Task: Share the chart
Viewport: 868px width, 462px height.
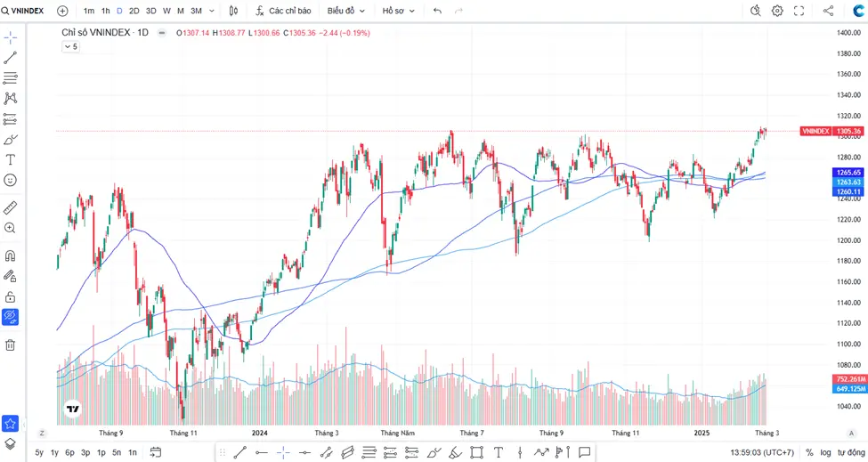Action: pos(828,11)
